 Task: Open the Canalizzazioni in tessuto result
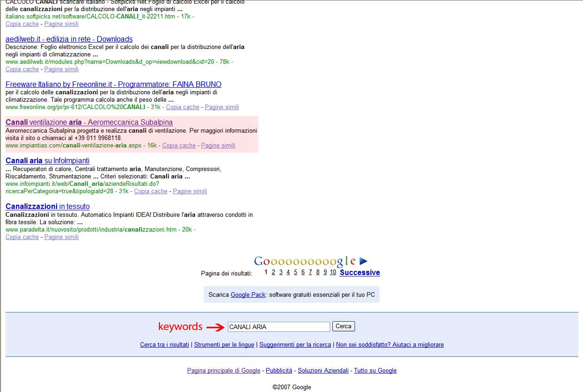click(48, 207)
